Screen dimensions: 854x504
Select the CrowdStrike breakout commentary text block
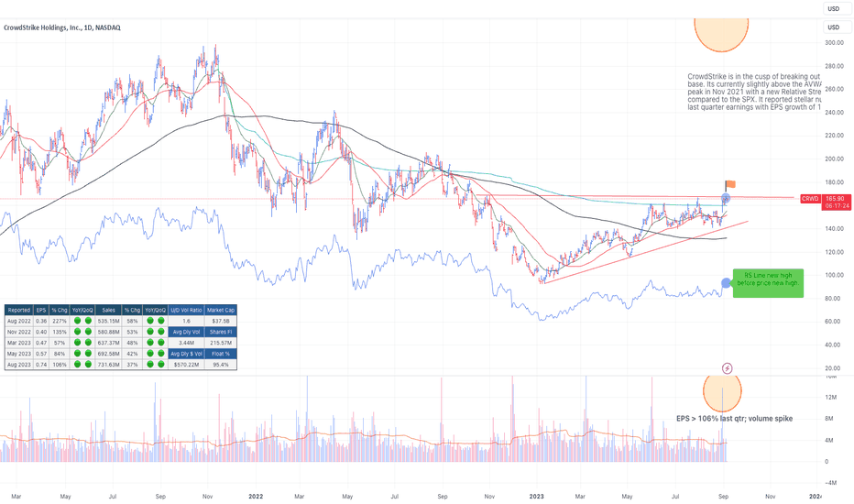coord(754,92)
